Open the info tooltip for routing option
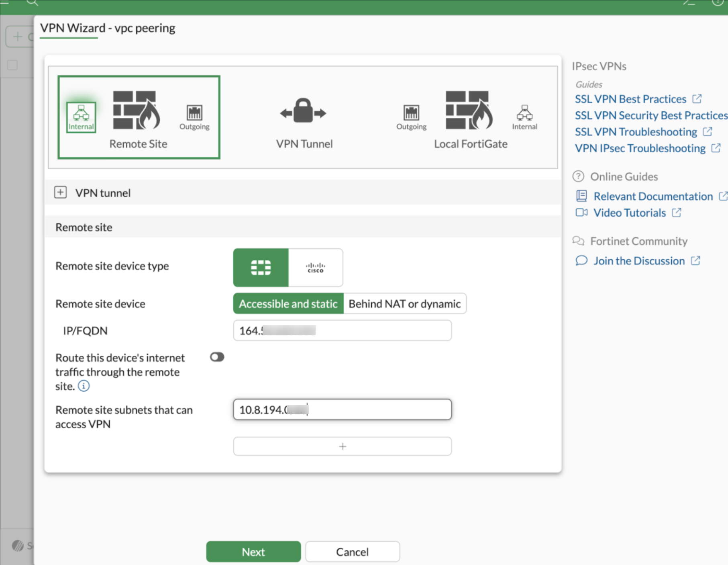728x565 pixels. coord(83,385)
